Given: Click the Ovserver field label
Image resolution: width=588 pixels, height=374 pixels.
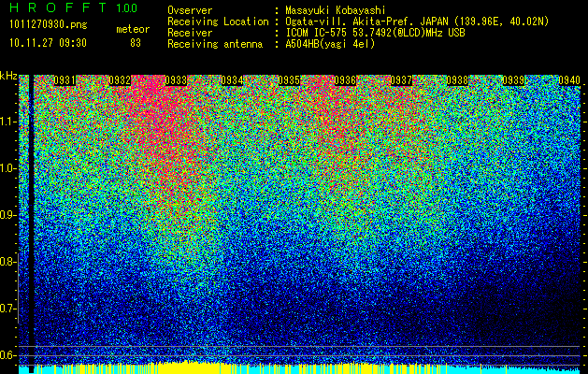Looking at the screenshot, I should 190,10.
